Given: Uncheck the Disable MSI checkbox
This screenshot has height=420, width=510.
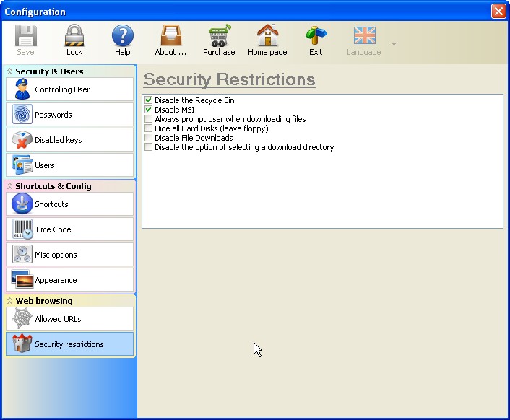Looking at the screenshot, I should [x=148, y=110].
